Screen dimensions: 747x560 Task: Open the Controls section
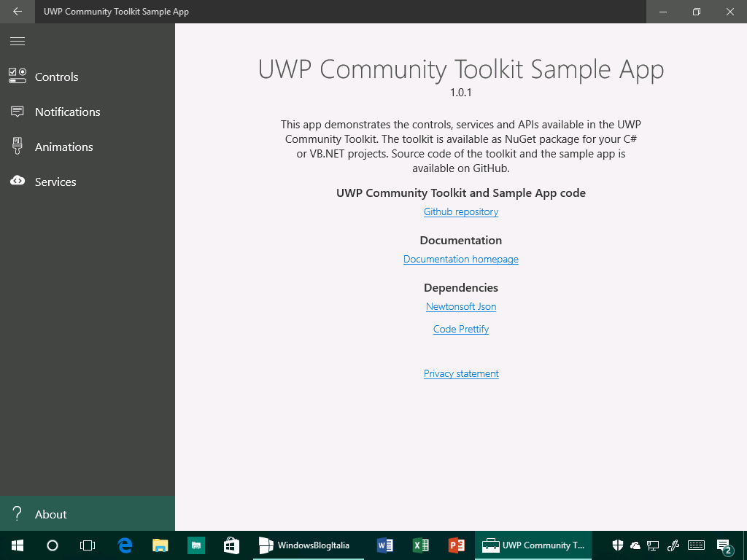(88, 77)
